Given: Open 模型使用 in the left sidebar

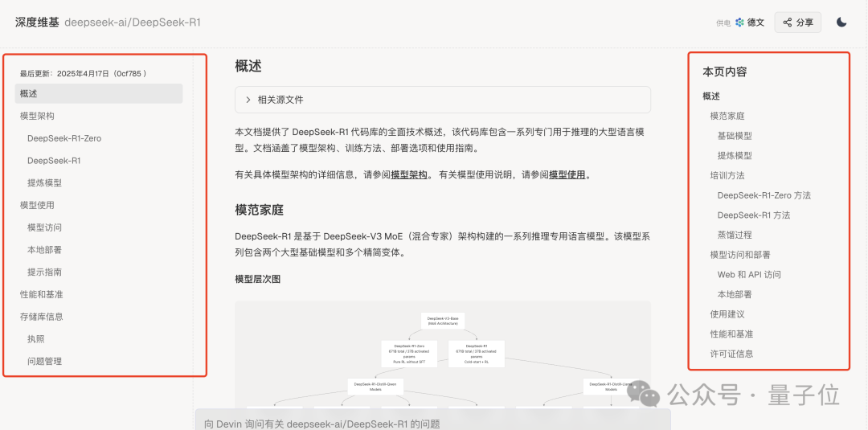Looking at the screenshot, I should point(37,205).
